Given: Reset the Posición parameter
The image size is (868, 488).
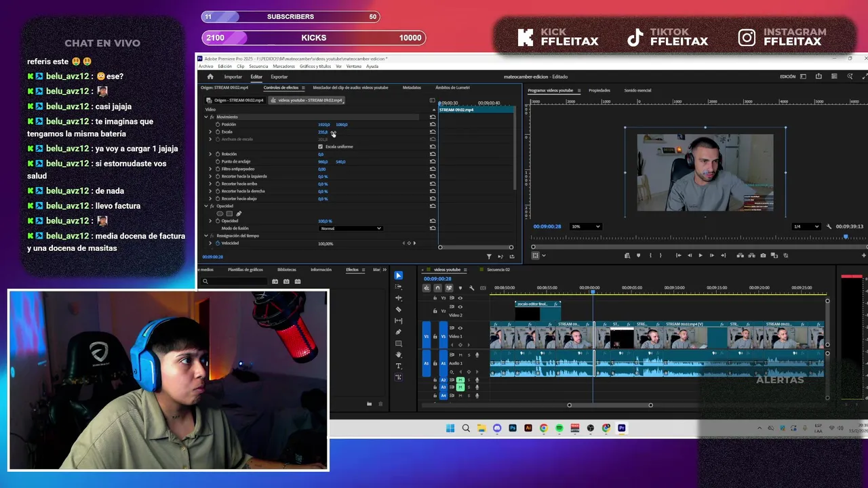Looking at the screenshot, I should tap(433, 125).
